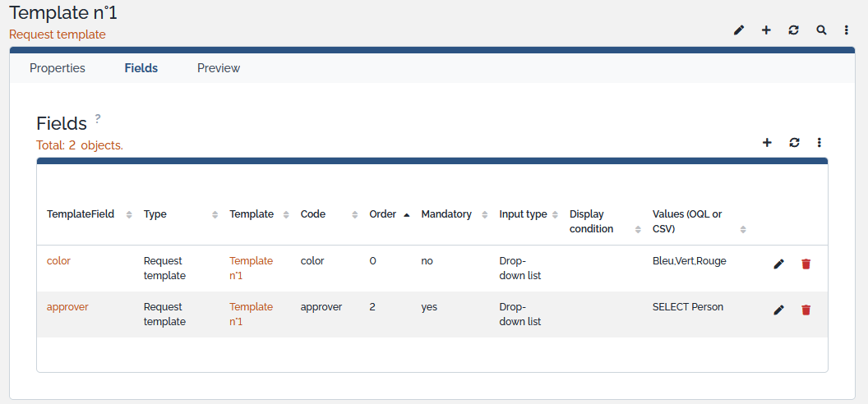Image resolution: width=868 pixels, height=404 pixels.
Task: Open the Fields list three-dot menu
Action: 820,142
